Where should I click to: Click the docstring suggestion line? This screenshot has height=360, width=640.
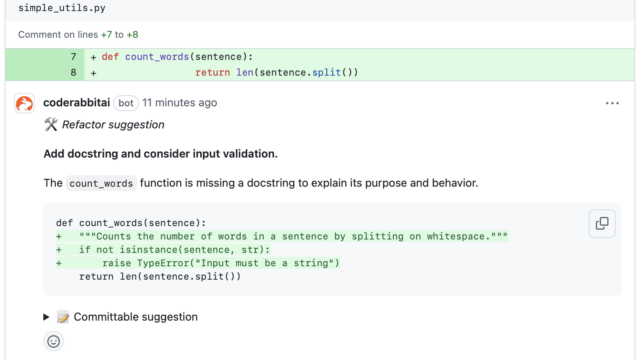pos(282,236)
